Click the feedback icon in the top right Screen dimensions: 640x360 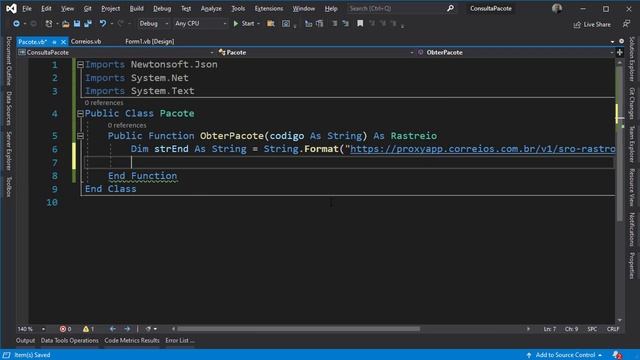(x=627, y=24)
